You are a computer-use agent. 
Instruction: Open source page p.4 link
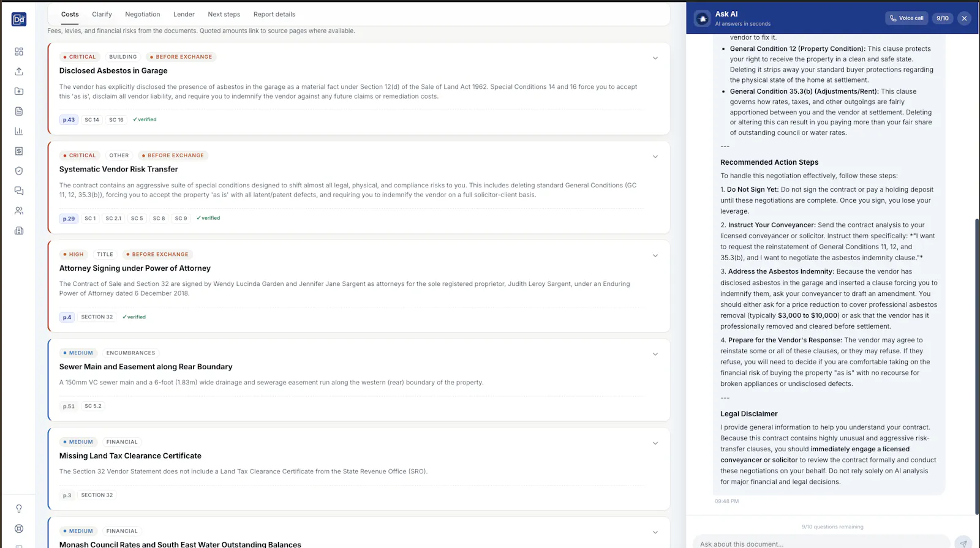[67, 317]
